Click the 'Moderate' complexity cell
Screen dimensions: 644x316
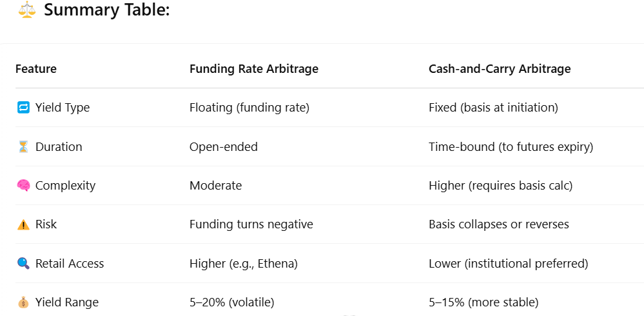tap(215, 186)
